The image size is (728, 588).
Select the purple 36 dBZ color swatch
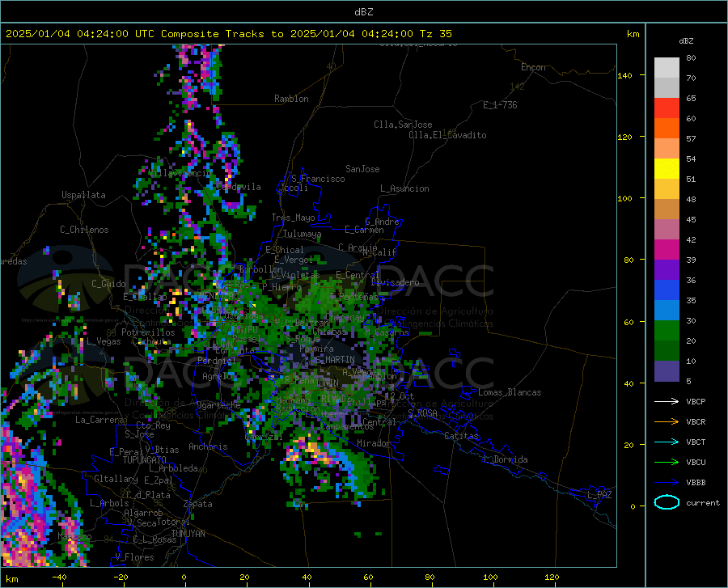pyautogui.click(x=667, y=270)
